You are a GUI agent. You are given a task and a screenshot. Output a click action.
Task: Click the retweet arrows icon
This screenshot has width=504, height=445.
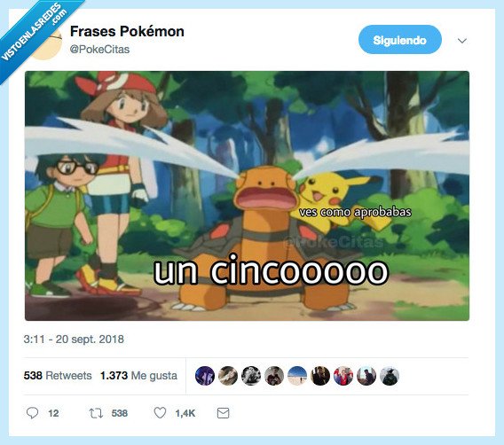coord(96,413)
